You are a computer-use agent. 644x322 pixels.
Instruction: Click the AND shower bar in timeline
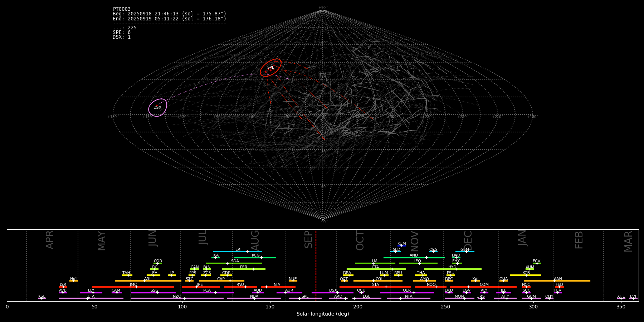[x=414, y=257]
